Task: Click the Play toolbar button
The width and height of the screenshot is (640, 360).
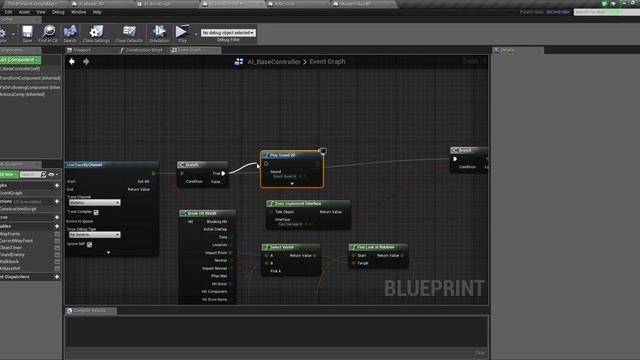Action: click(x=182, y=33)
